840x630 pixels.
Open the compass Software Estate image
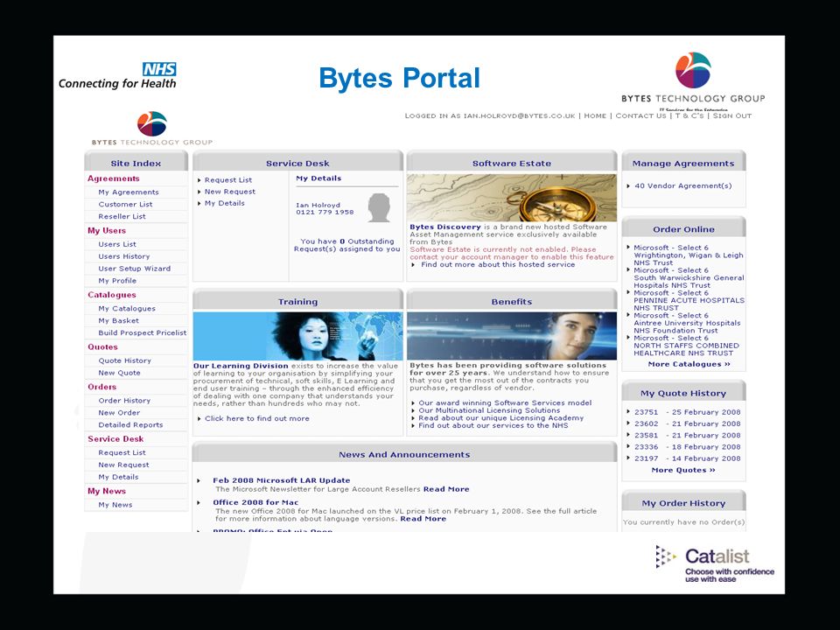pyautogui.click(x=512, y=198)
